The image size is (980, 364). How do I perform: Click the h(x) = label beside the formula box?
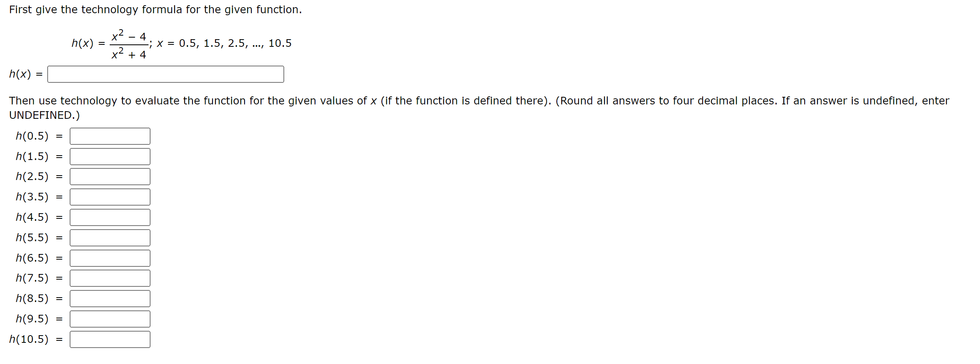pos(25,74)
